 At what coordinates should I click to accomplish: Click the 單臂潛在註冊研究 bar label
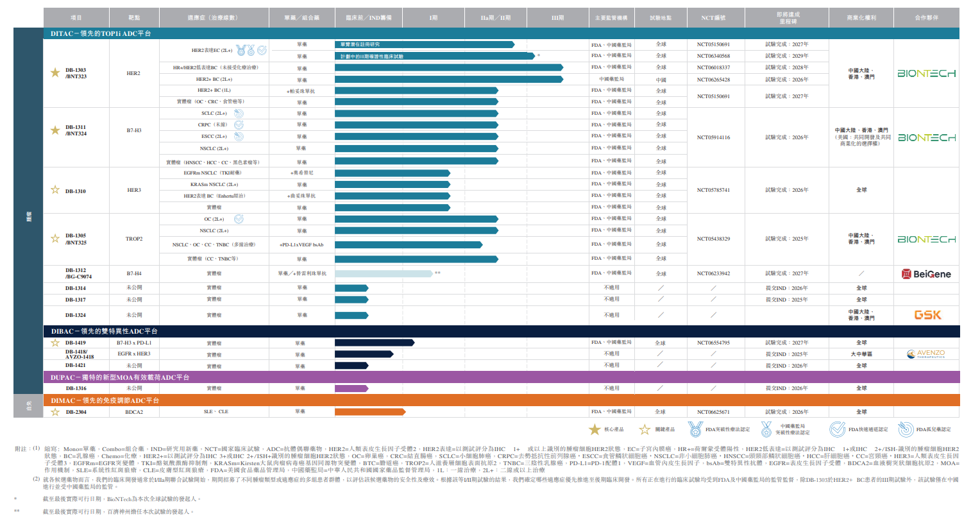point(360,44)
